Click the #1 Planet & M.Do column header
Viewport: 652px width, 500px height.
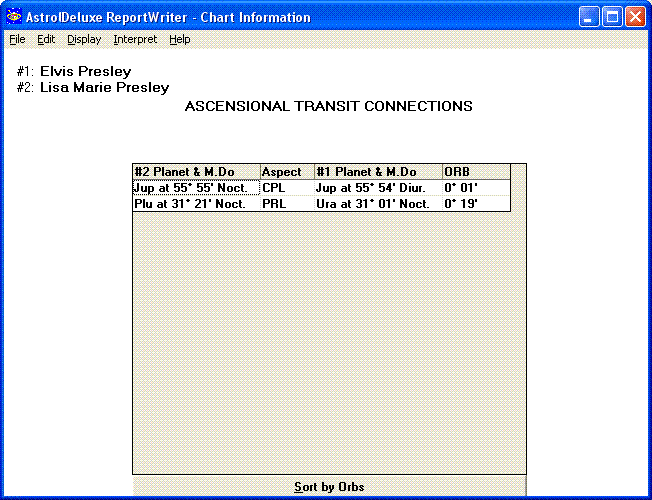[378, 172]
